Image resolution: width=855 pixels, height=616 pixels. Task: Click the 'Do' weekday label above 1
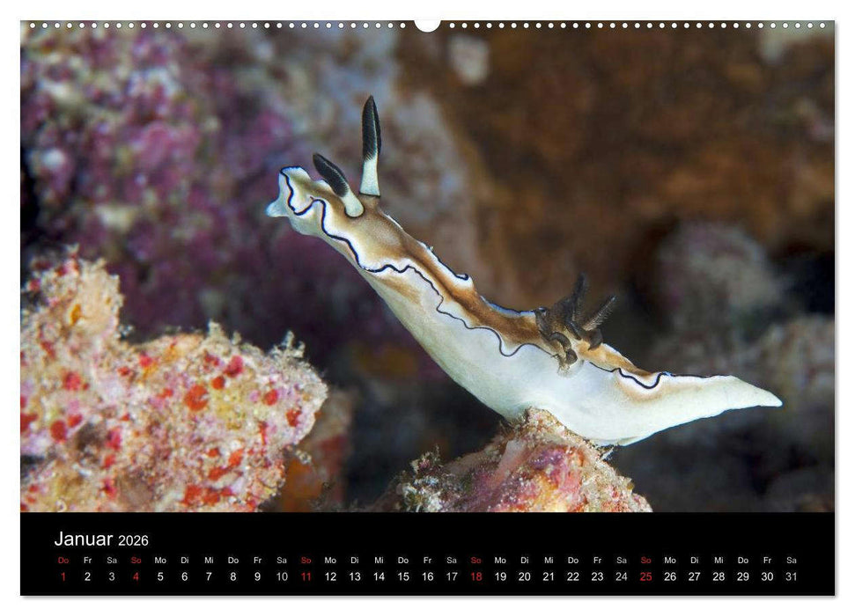[63, 560]
